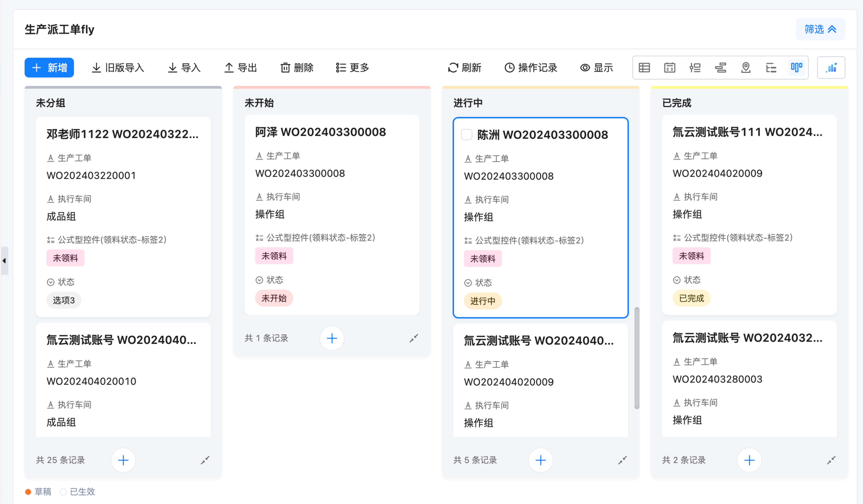Expand the left sidebar arrow
Image resolution: width=863 pixels, height=504 pixels.
pos(4,261)
